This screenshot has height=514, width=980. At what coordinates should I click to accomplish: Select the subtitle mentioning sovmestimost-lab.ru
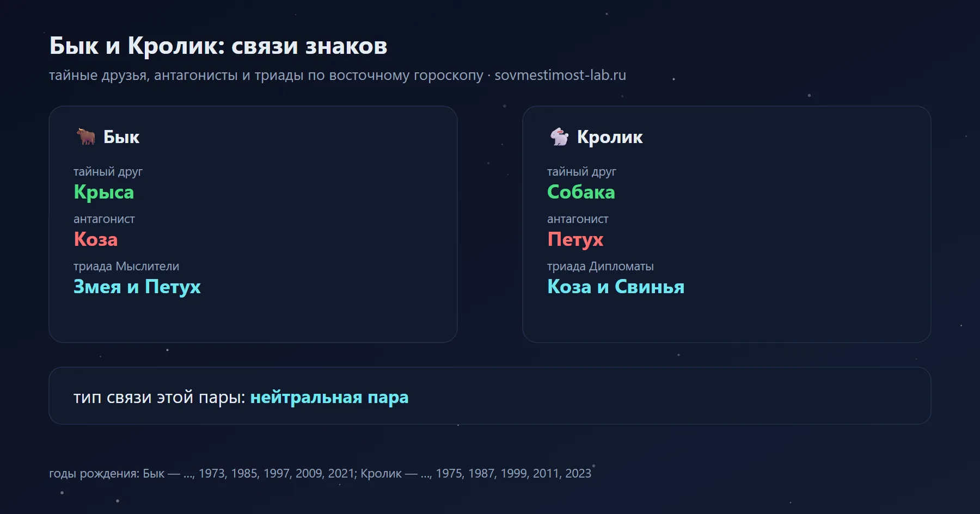pos(338,75)
